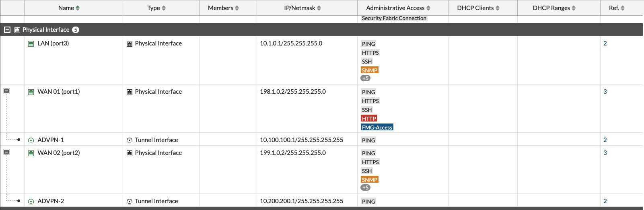This screenshot has height=210, width=644.
Task: Sort by the IP/Netmask column
Action: point(302,8)
